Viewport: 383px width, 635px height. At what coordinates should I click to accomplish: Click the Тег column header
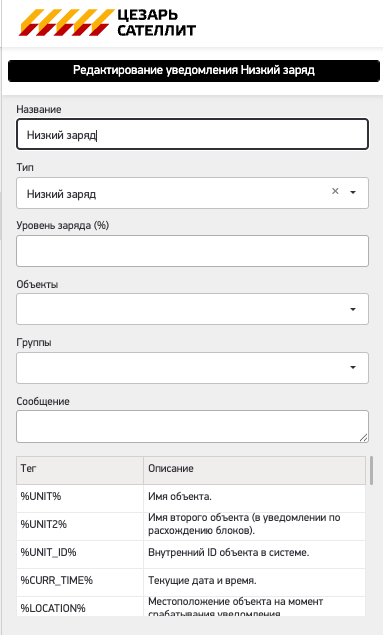80,470
